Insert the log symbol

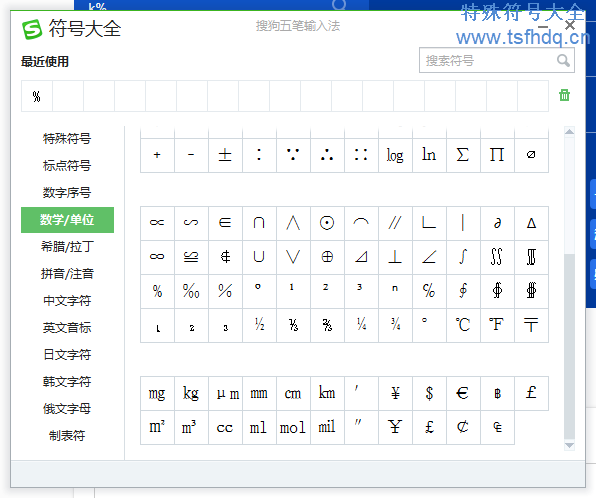click(x=395, y=155)
